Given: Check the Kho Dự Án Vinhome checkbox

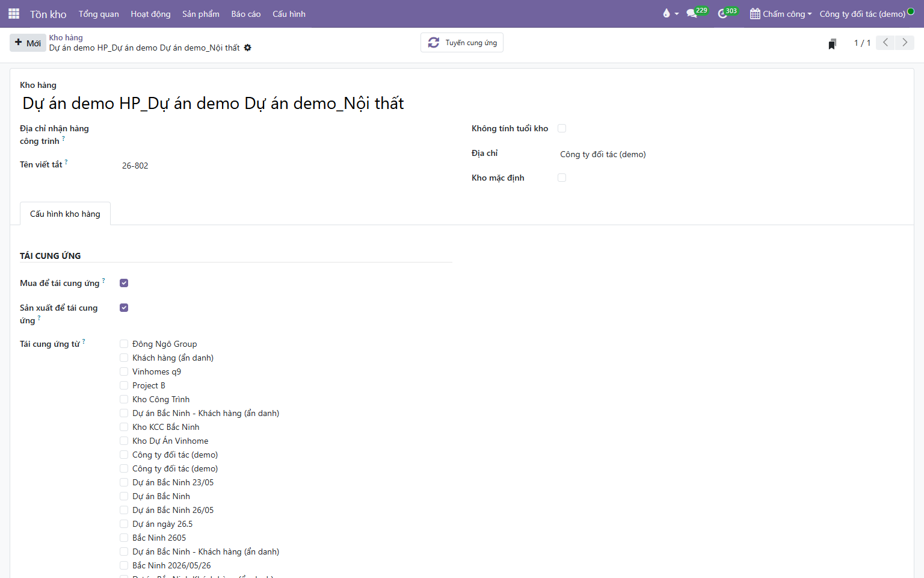Looking at the screenshot, I should (x=124, y=441).
